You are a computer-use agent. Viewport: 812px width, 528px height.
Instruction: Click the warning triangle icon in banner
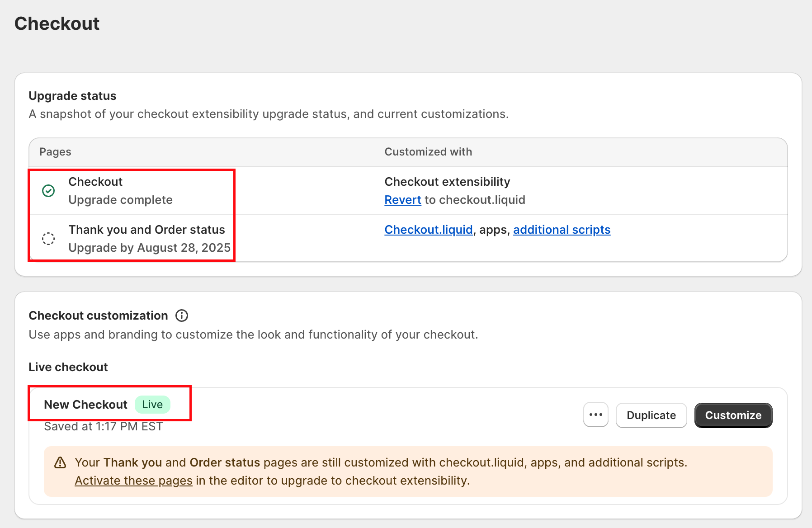point(60,463)
